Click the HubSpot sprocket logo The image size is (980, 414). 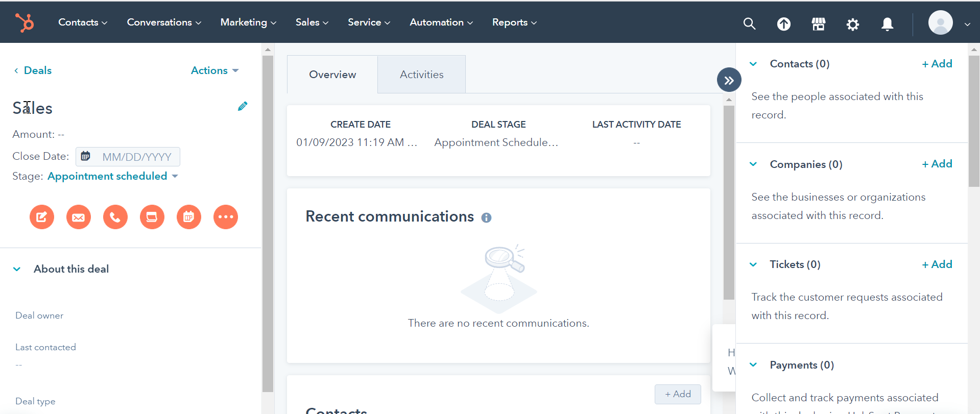coord(24,22)
